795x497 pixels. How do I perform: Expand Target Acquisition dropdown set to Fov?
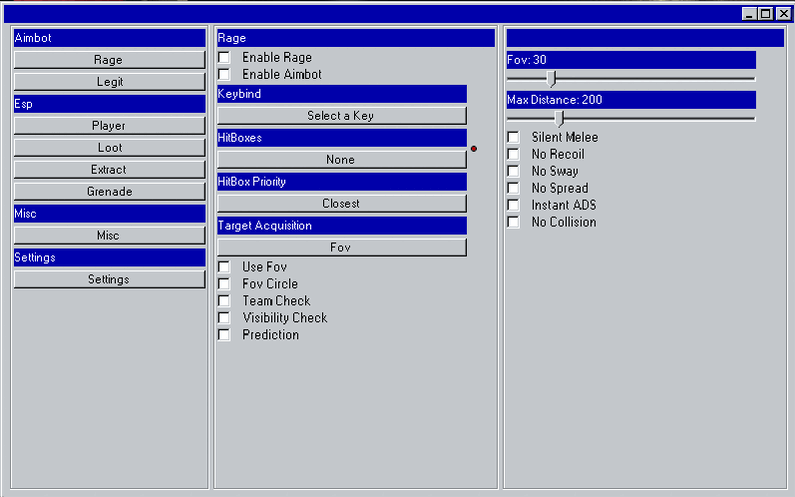click(x=341, y=248)
